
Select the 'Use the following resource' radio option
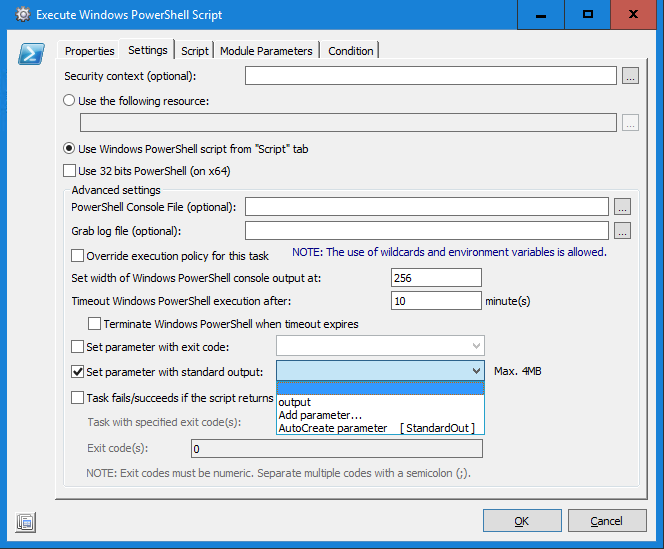point(69,101)
